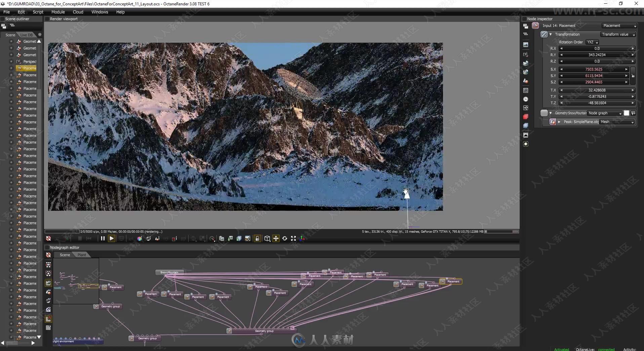Collapse the Geometry:SnowyMountain section

point(551,113)
